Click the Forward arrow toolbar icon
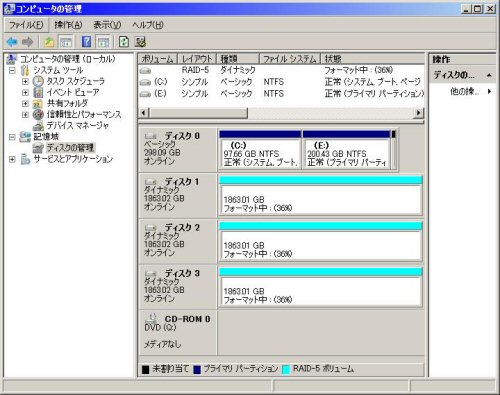 click(28, 42)
